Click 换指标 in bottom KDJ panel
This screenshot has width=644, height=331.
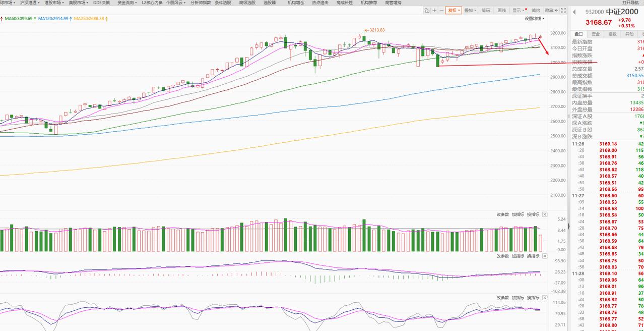(x=533, y=298)
